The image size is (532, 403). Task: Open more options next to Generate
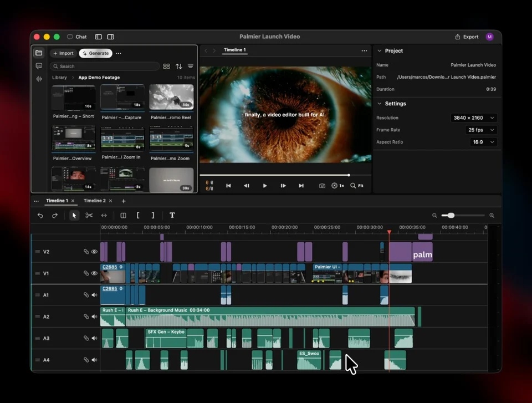(x=119, y=53)
